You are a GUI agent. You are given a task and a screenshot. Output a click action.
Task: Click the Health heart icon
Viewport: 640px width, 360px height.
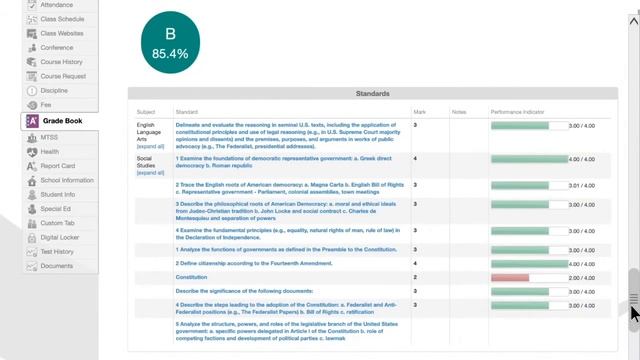click(32, 152)
